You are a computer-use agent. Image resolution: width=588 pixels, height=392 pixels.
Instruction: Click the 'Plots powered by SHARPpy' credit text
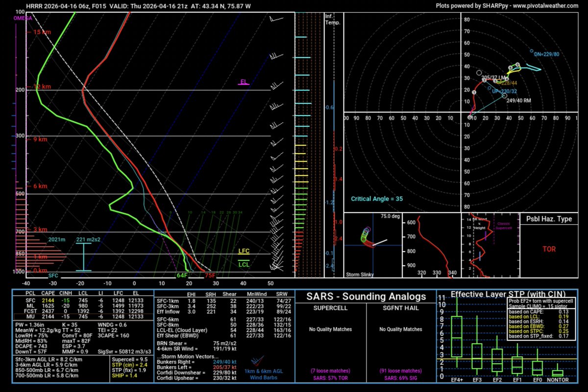[508, 5]
